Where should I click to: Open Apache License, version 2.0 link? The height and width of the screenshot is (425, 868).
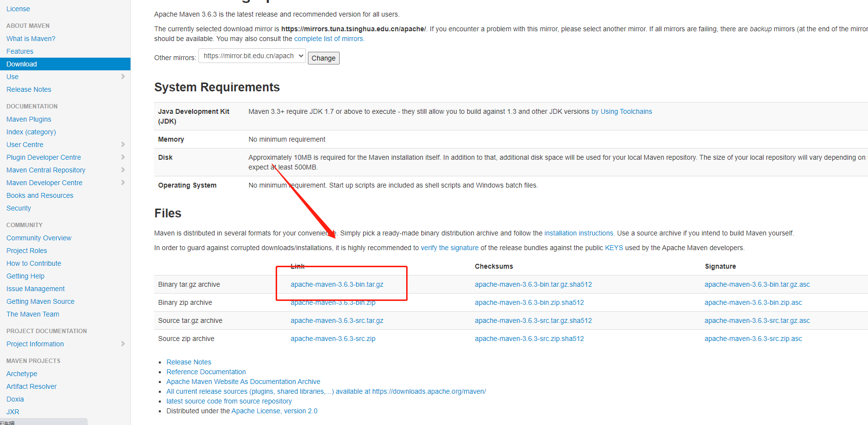275,411
